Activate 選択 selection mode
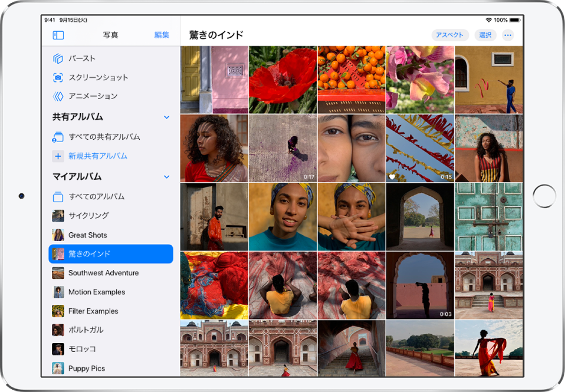This screenshot has height=392, width=568. click(x=485, y=35)
